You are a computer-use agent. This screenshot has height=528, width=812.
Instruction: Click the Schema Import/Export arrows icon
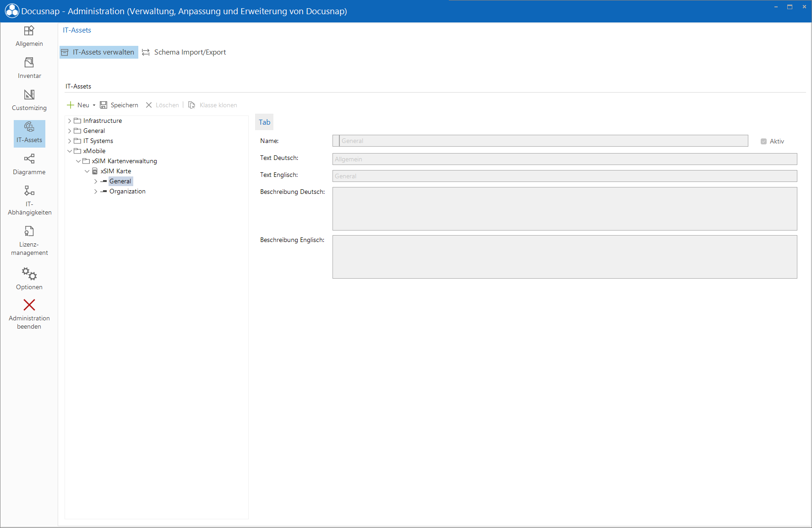click(x=146, y=52)
